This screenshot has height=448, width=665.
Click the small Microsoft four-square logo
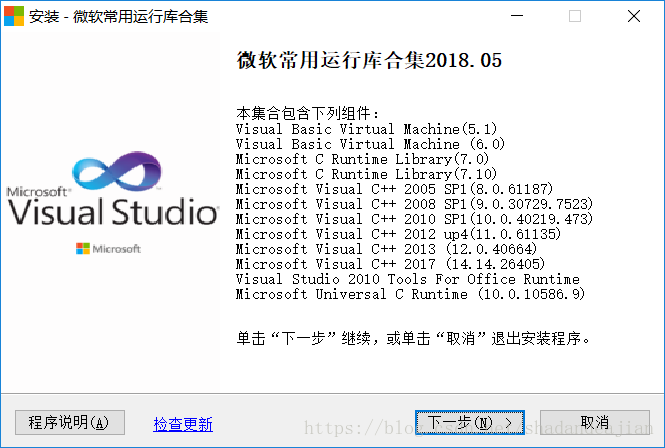click(x=83, y=249)
